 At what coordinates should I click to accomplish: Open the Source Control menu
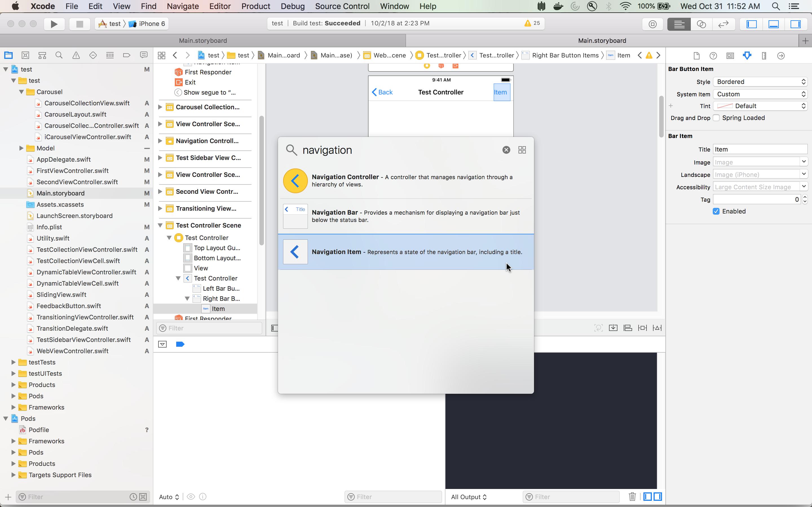(x=342, y=6)
